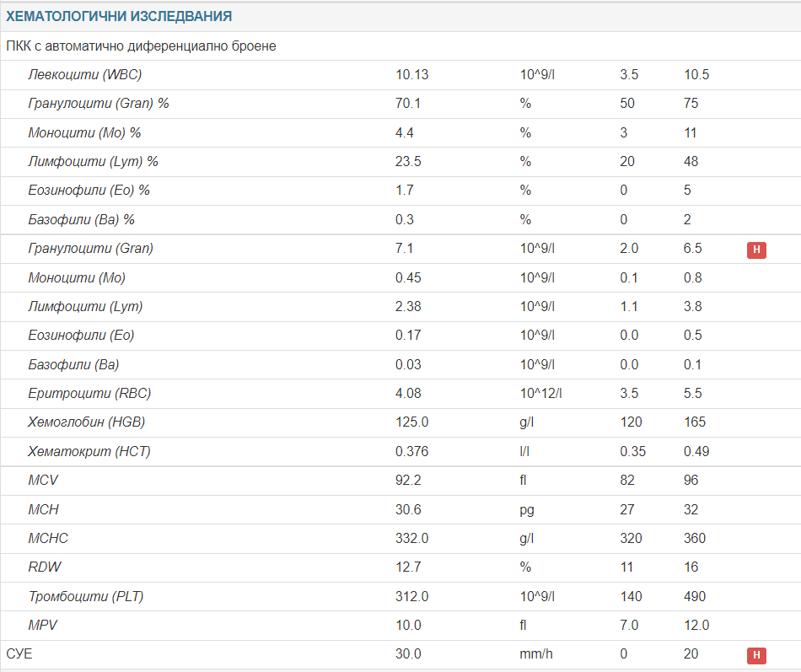Click the Левкоцити (WBC) test name
Image resolution: width=801 pixels, height=672 pixels.
coord(85,74)
